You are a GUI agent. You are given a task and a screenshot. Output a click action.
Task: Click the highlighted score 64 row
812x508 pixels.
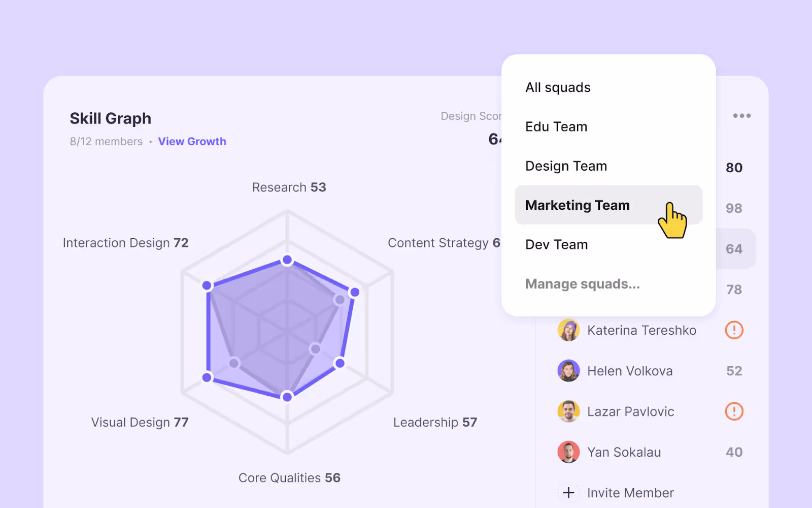point(734,248)
